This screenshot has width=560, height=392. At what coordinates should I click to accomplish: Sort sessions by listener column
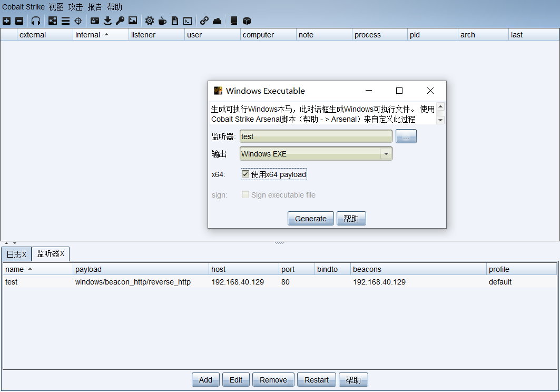click(x=156, y=35)
